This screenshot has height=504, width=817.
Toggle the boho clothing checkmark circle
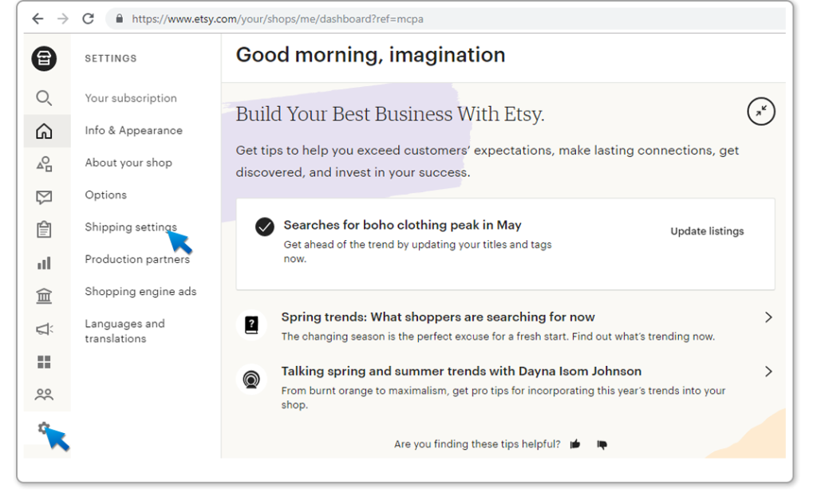pos(264,226)
